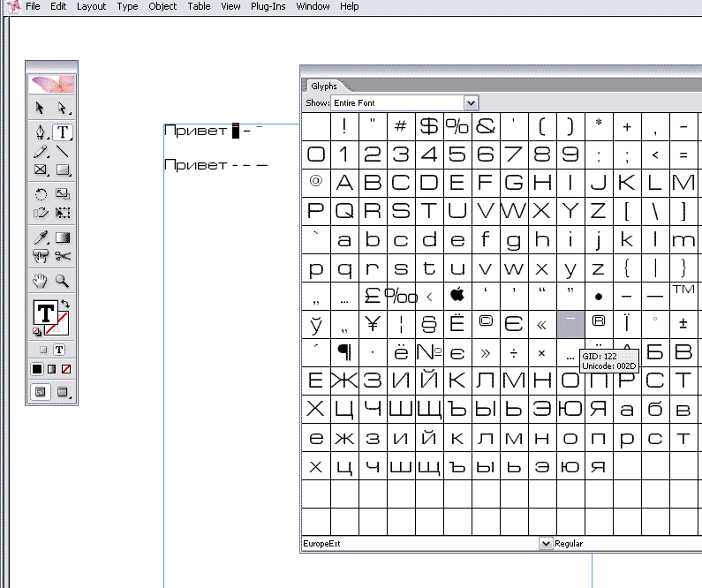
Task: Click the EuropeExt font name field
Action: 420,544
